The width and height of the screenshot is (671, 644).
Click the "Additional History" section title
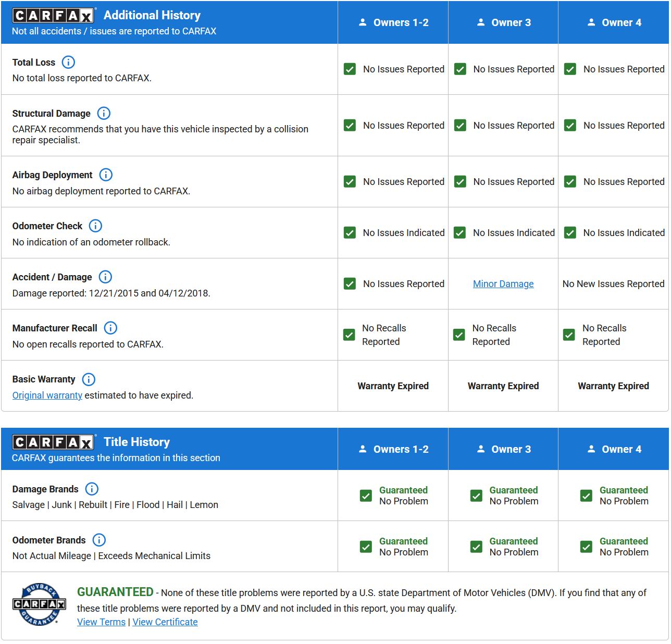point(152,16)
